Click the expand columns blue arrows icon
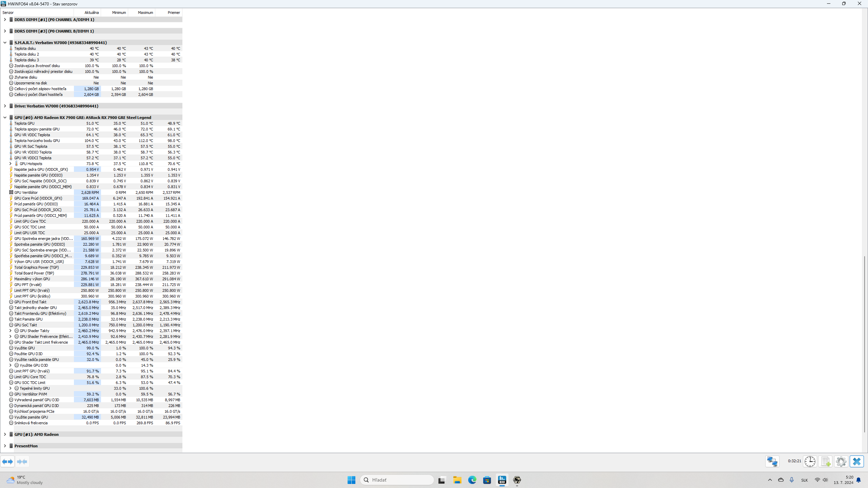Image resolution: width=868 pixels, height=488 pixels. [7, 462]
